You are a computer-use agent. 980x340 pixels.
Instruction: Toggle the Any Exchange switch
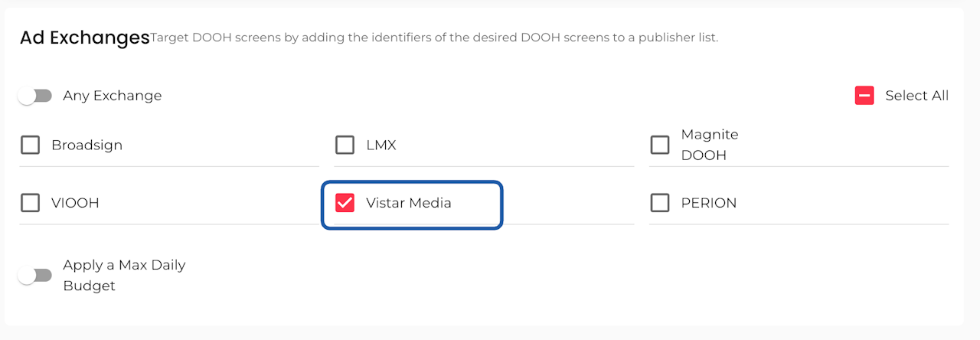(34, 96)
